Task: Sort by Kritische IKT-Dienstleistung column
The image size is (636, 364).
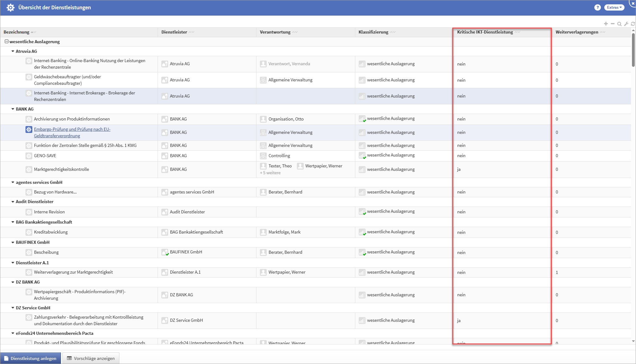Action: pyautogui.click(x=485, y=32)
